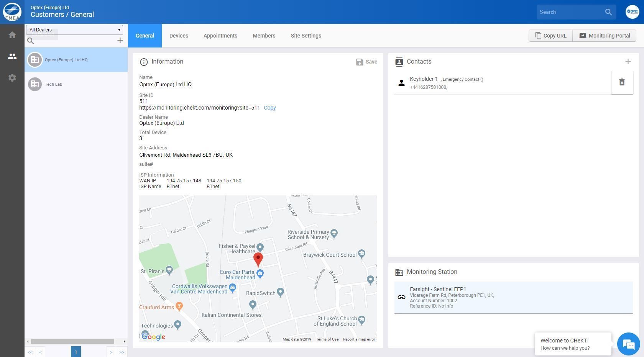Open the CHeKT chat bubble
Screen dimensions: 644x357
[x=629, y=344]
